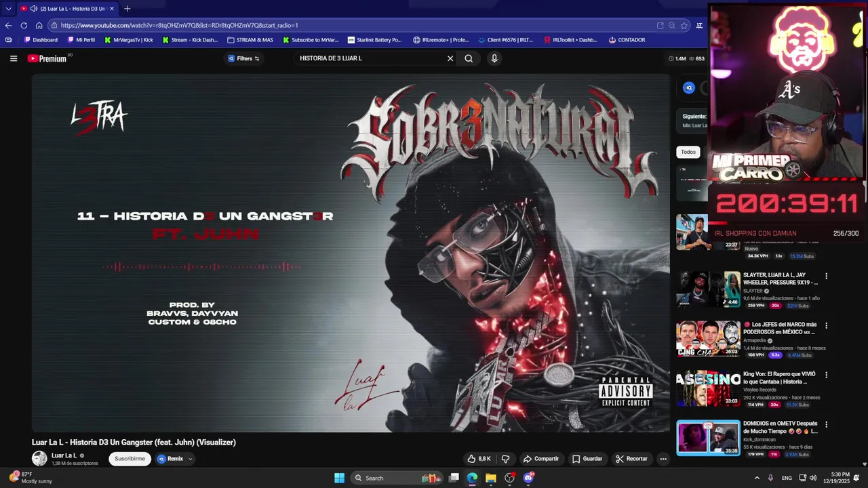Open the YouTube hamburger guide menu
Viewport: 868px width, 488px height.
click(14, 59)
